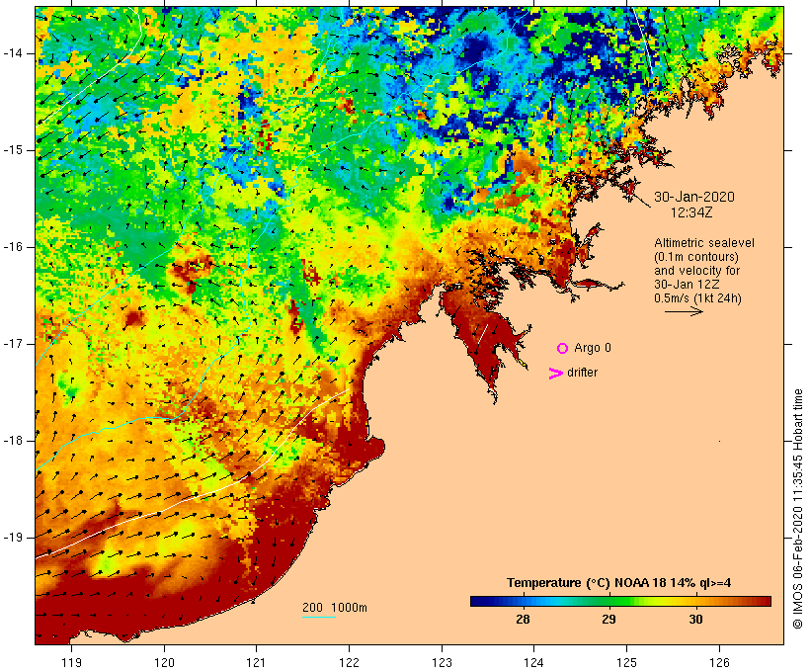Click 'Altimetric sealevel' caption line

(x=704, y=243)
